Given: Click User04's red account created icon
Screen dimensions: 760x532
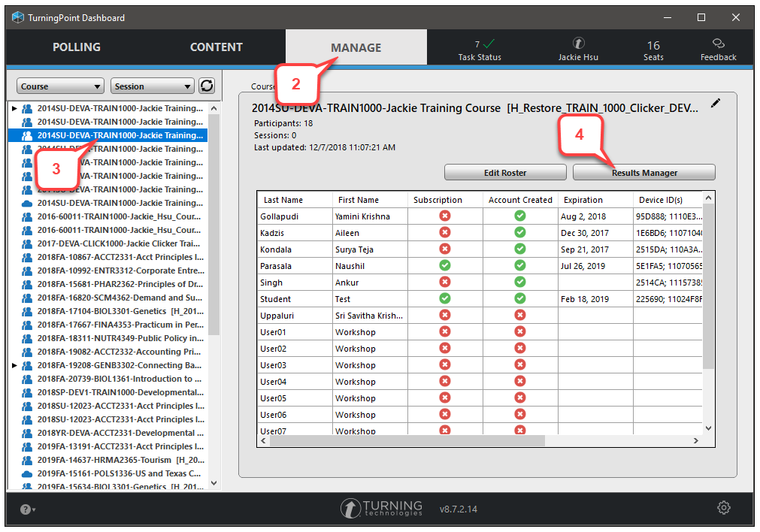Looking at the screenshot, I should pyautogui.click(x=520, y=381).
